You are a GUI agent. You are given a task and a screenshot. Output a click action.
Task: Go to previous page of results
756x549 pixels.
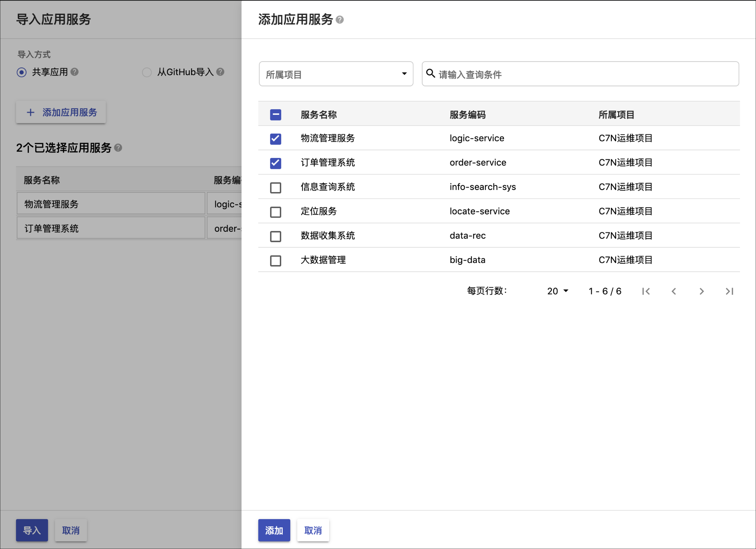click(x=674, y=291)
